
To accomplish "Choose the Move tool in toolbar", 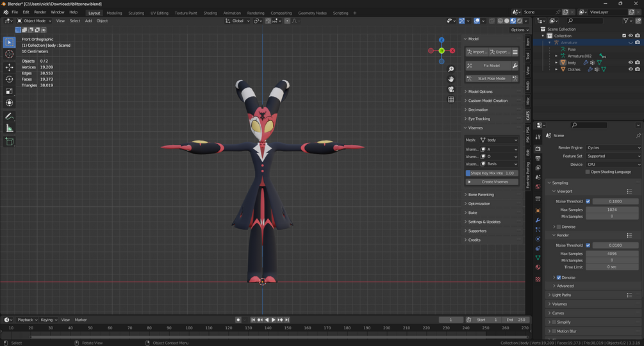I will coord(10,67).
